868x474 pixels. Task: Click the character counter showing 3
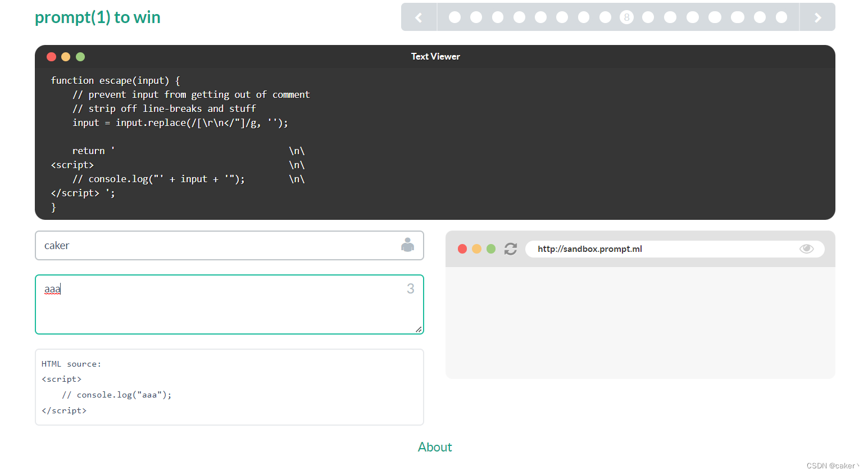(411, 288)
